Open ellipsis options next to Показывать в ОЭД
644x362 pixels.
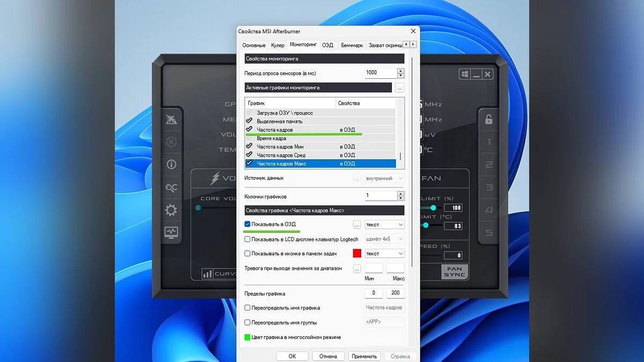click(x=357, y=225)
